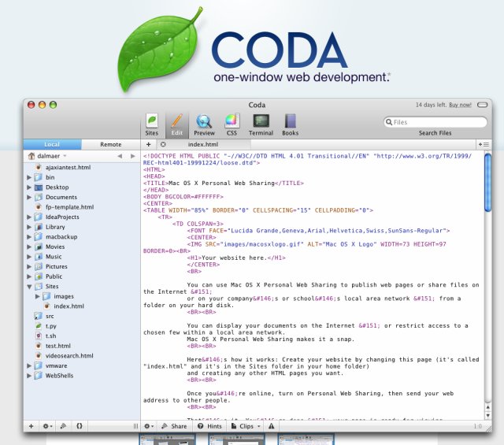Open the Clips dropdown menu
The image size is (504, 445).
(246, 426)
